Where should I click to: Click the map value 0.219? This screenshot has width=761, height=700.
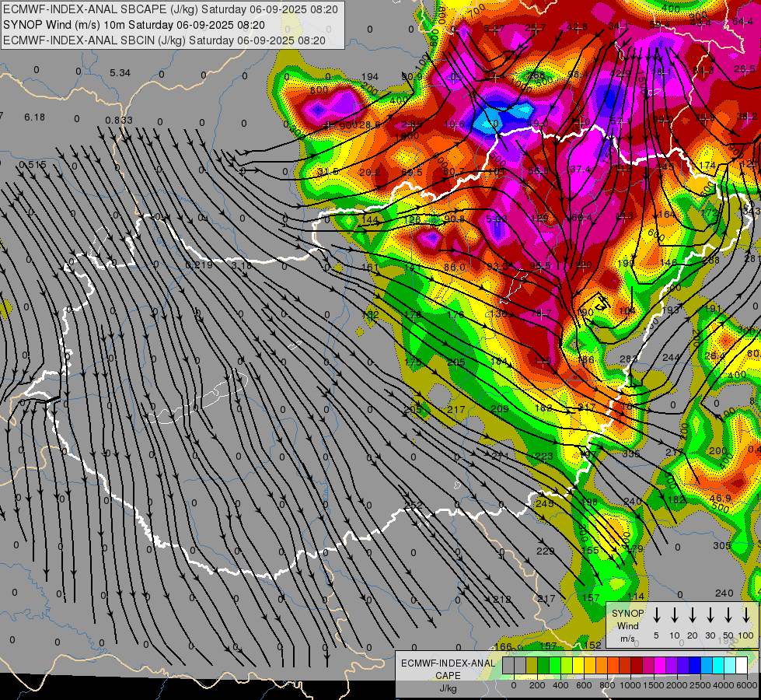click(199, 264)
